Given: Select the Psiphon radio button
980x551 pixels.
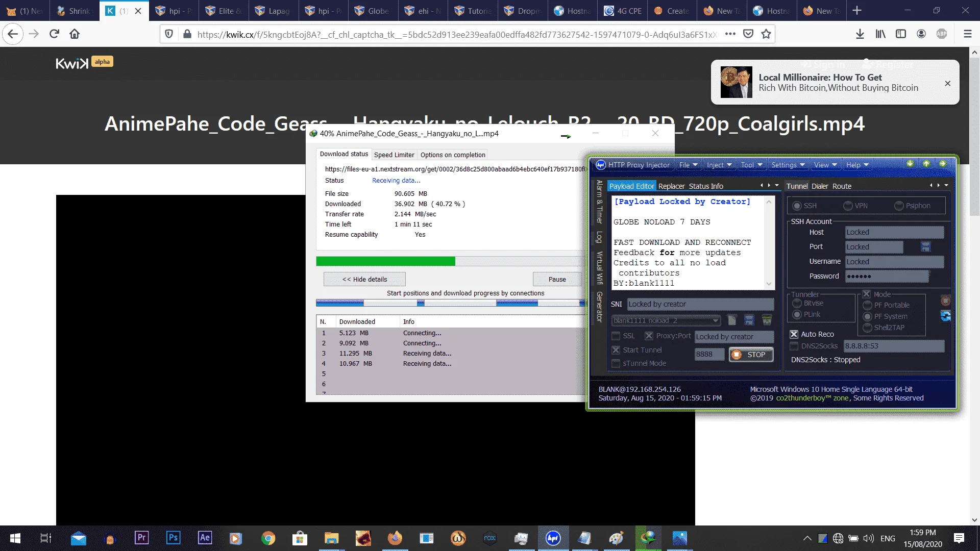Looking at the screenshot, I should click(899, 206).
